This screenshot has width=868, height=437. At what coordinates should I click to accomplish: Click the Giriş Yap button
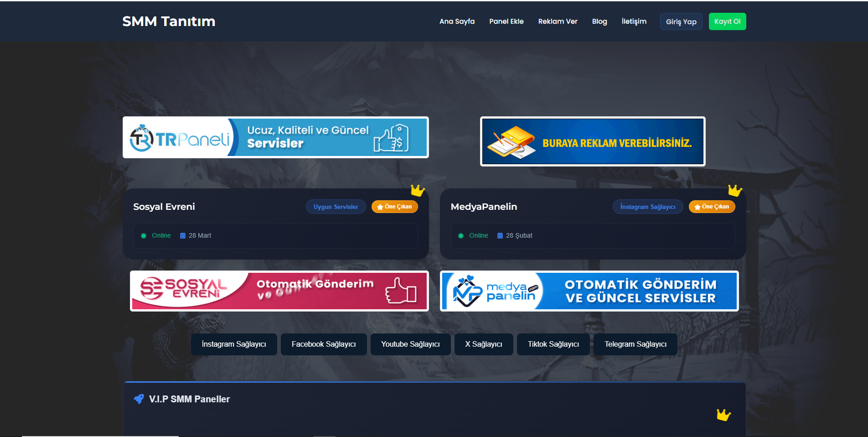(x=681, y=21)
